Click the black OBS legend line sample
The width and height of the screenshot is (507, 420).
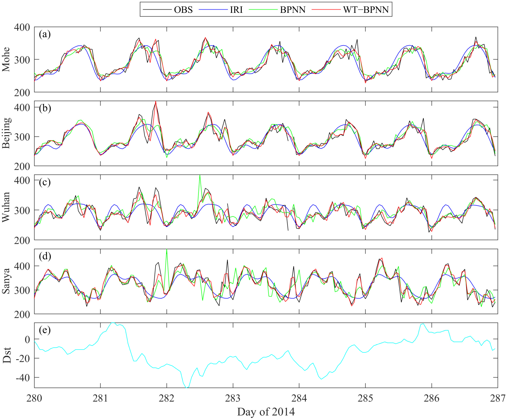(157, 10)
